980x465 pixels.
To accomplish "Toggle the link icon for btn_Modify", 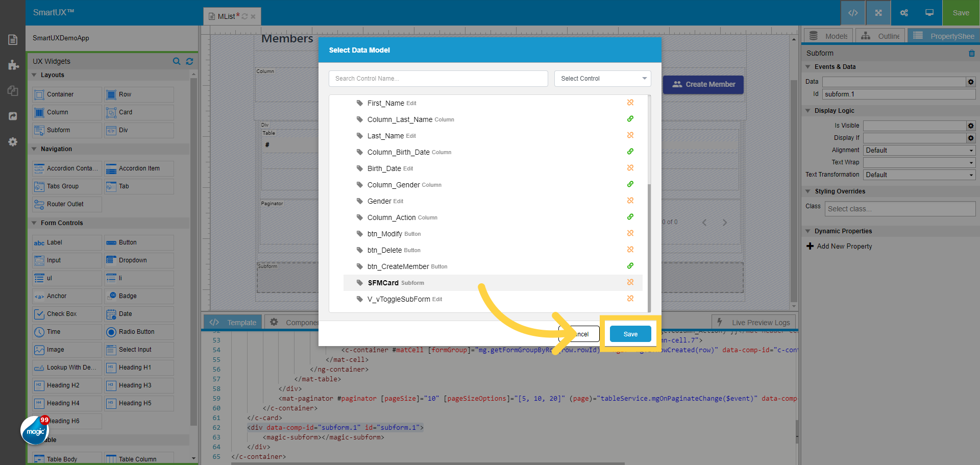I will click(x=630, y=233).
